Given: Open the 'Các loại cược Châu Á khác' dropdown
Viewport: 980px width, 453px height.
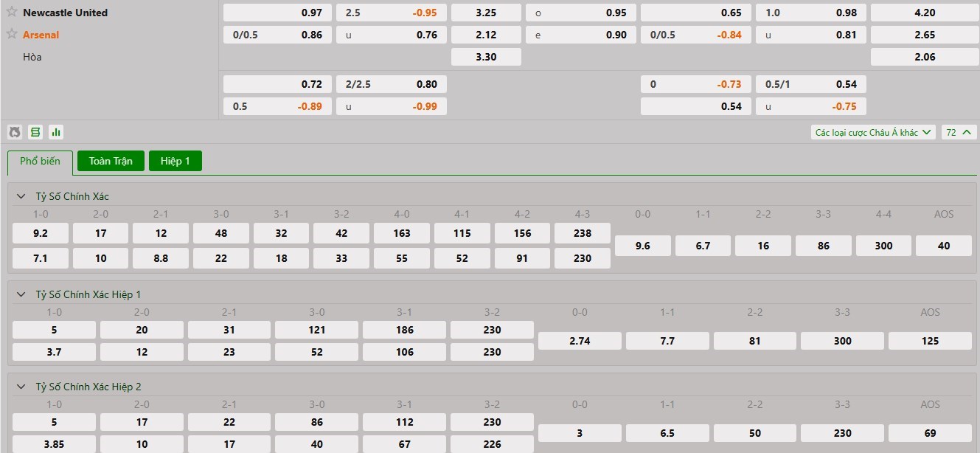Looking at the screenshot, I should tap(873, 132).
